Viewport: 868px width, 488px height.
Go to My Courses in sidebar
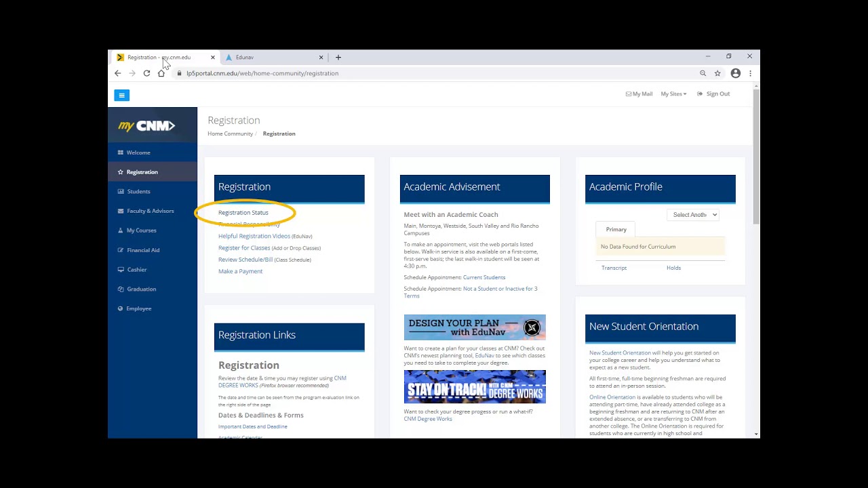pos(153,230)
